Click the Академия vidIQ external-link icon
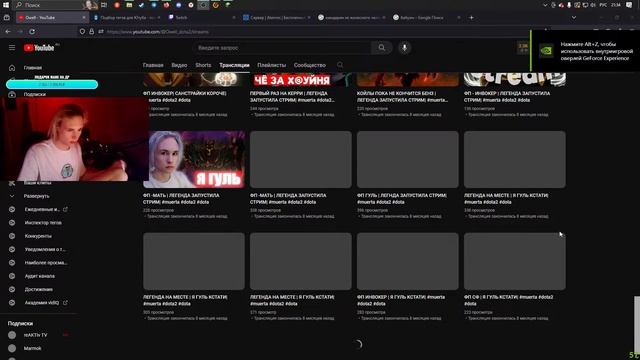This screenshot has width=640, height=360. pos(65,303)
